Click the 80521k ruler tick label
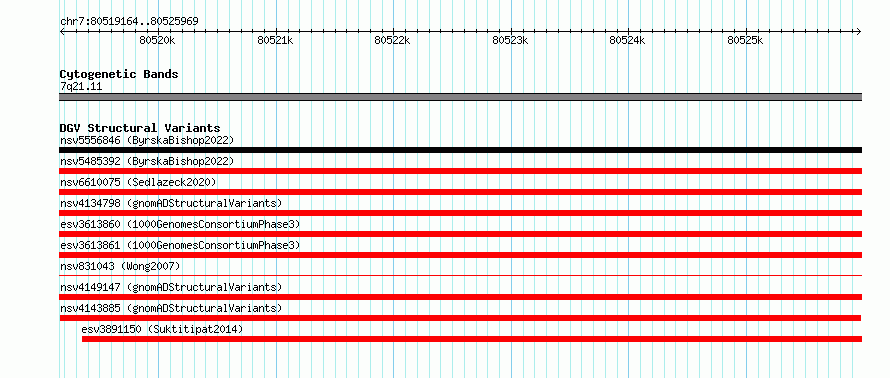Screen dimensions: 890x378 (x=275, y=40)
